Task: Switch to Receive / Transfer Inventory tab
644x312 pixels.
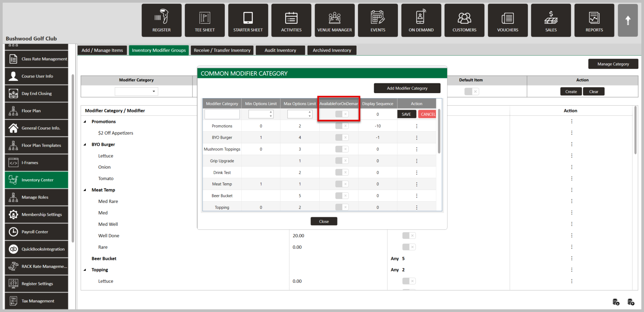Action: 222,50
